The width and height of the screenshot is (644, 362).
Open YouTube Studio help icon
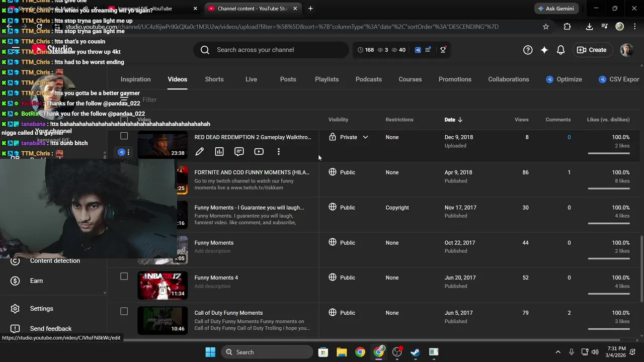point(528,50)
